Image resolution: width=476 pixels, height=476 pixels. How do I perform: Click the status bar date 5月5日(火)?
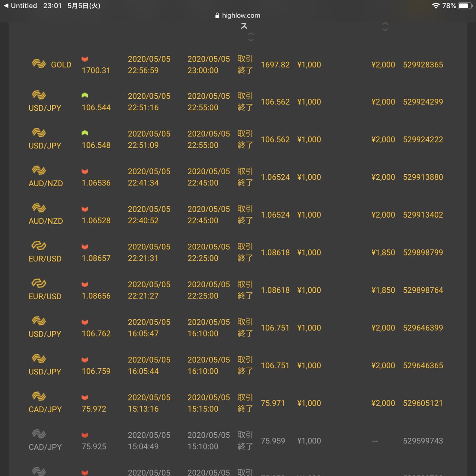pyautogui.click(x=84, y=6)
